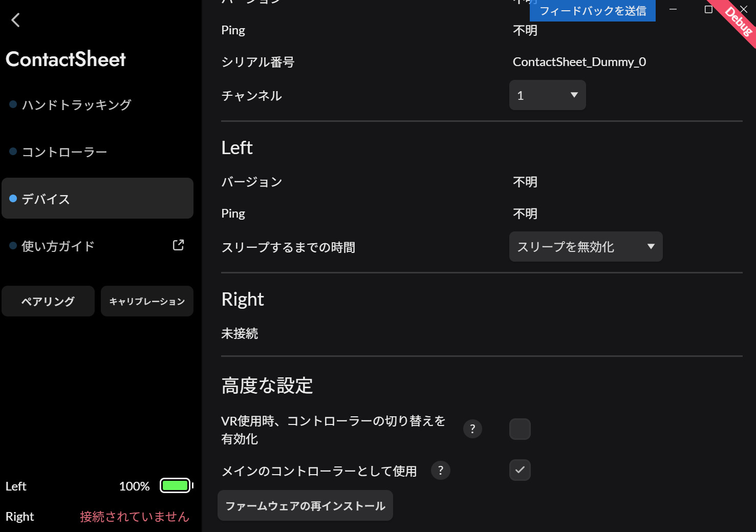
Task: Enable VR使用時、コントローラーの切り替え checkbox
Action: 520,429
